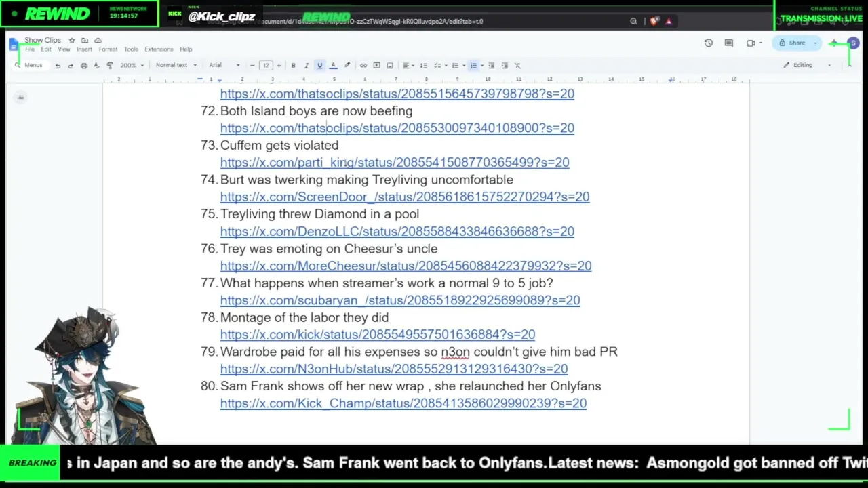Toggle italic formatting

(x=307, y=66)
